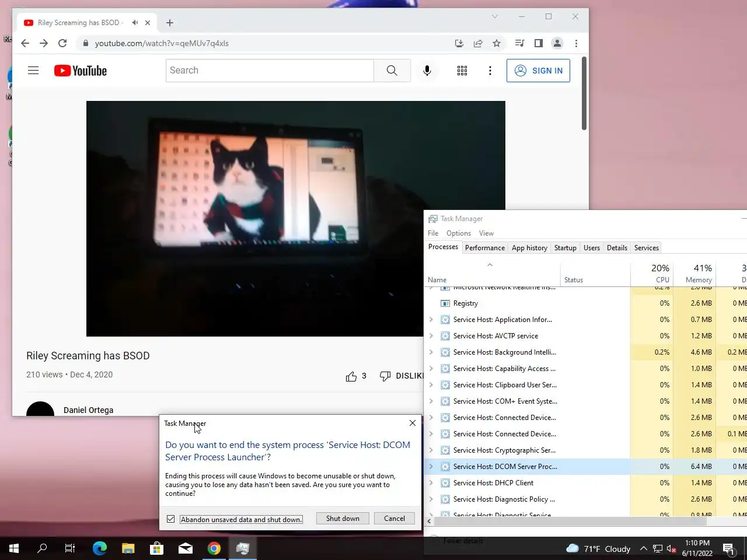The width and height of the screenshot is (747, 560).
Task: Open the 71°F Cloudy weather widget
Action: coord(598,548)
